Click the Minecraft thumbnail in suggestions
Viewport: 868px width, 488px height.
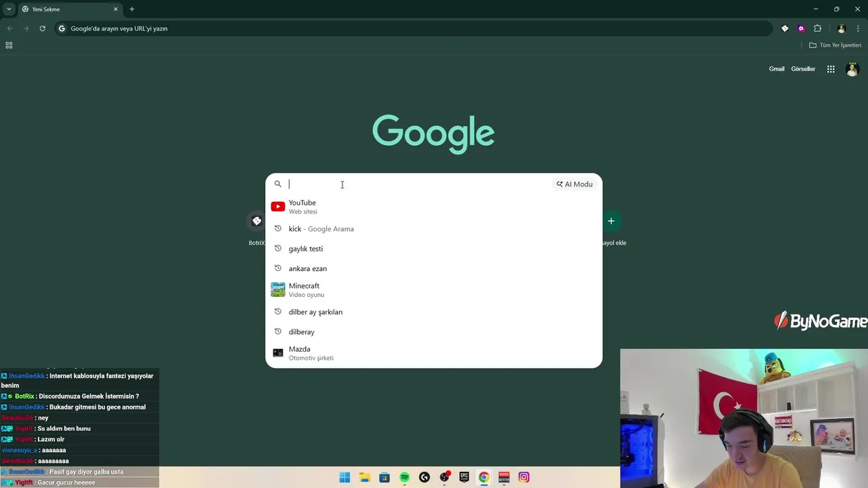278,290
